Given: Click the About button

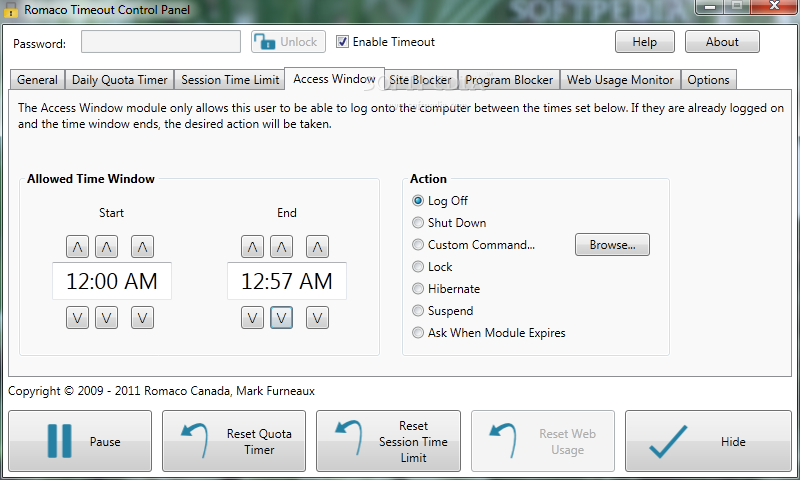Looking at the screenshot, I should point(722,42).
